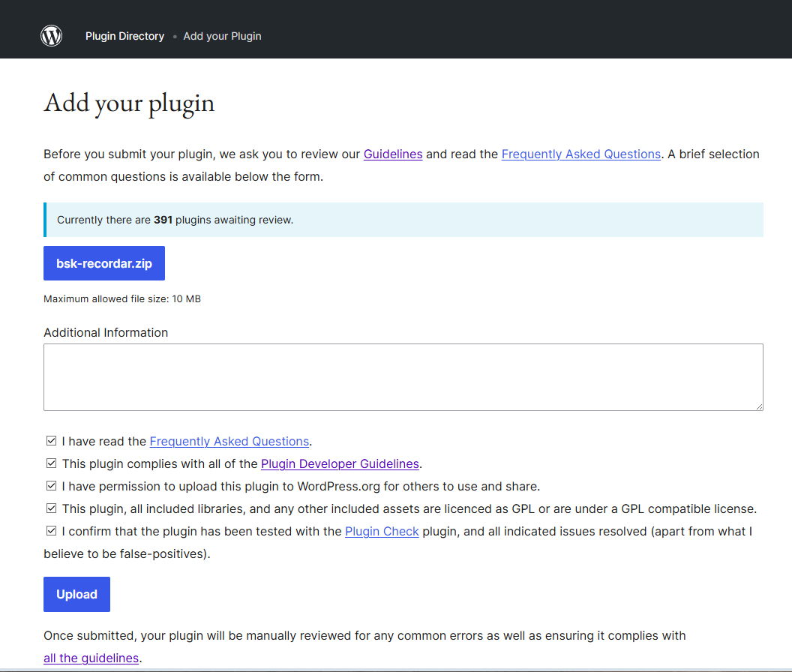Uncheck the Plugin Check tested confirmation checkbox
The image size is (792, 672).
tap(51, 531)
